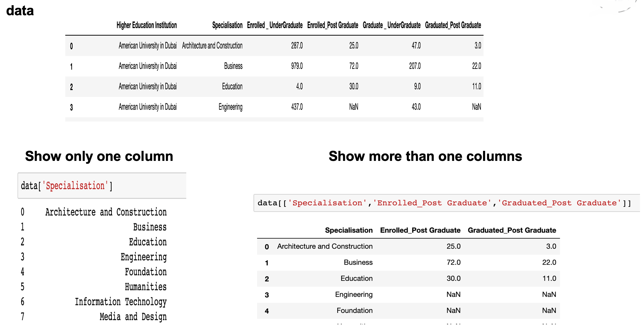Click 'Information Technology' in Series output
This screenshot has width=644, height=335.
[x=121, y=302]
